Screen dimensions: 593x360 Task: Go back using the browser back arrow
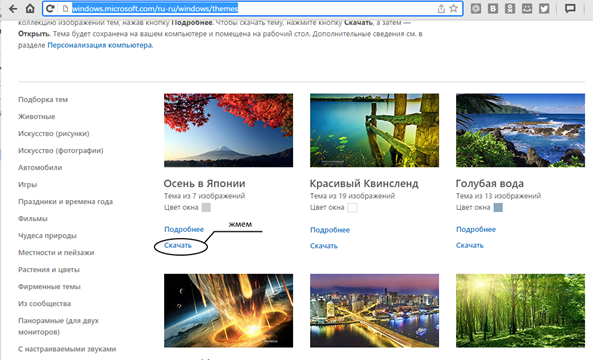13,8
